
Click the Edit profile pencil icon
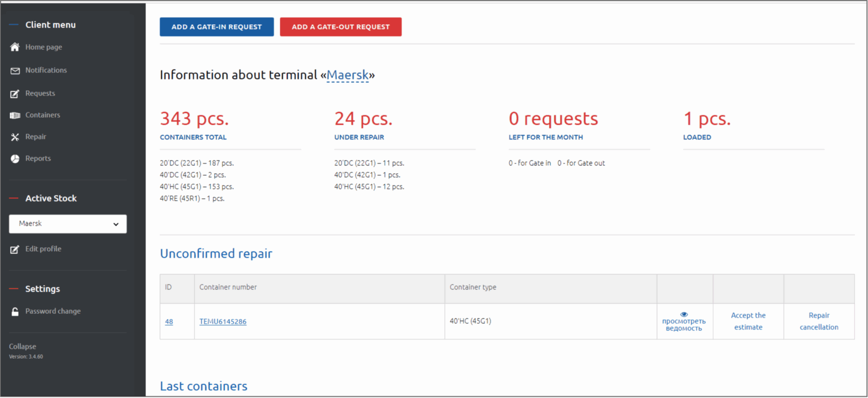pos(15,249)
